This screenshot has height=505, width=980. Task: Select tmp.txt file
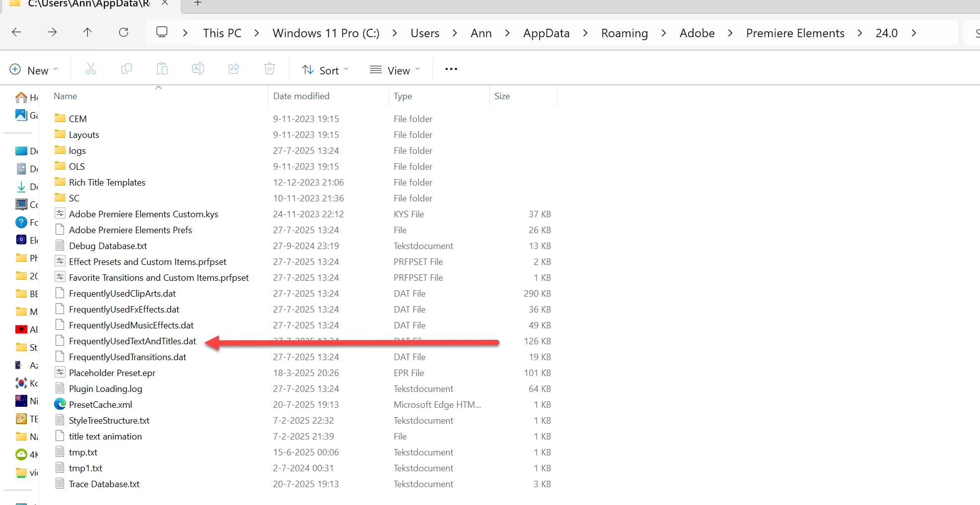tap(83, 452)
